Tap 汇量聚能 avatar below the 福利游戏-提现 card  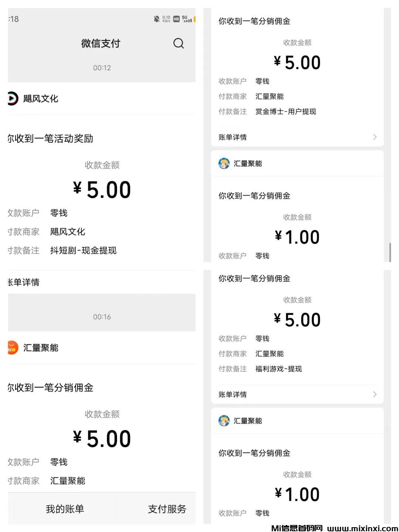tap(224, 421)
